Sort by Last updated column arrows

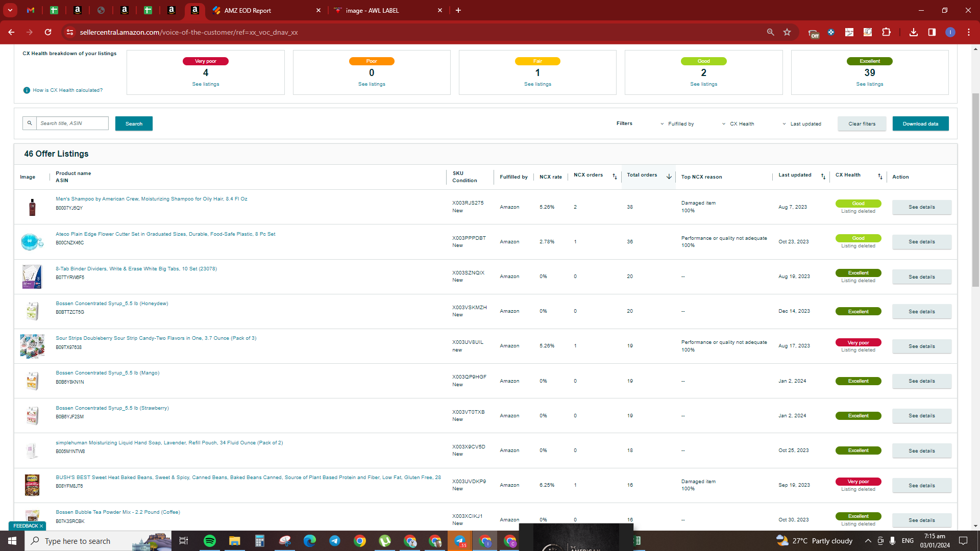823,177
